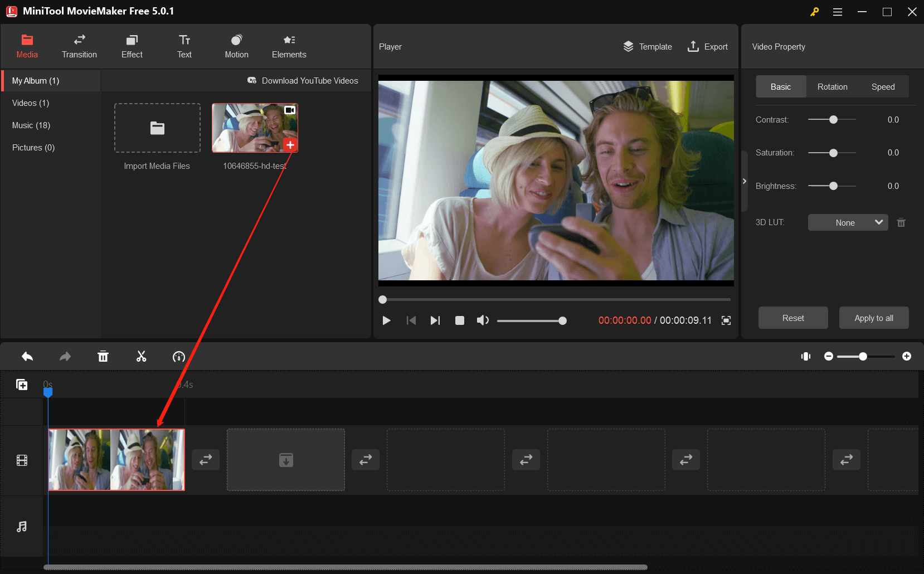Open the Template chooser
Viewport: 924px width, 574px height.
[648, 47]
